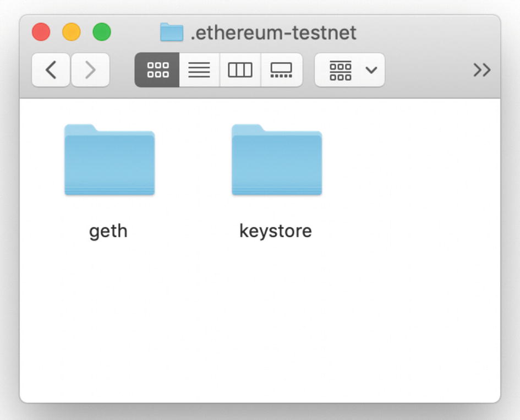Go back with the left chevron button
520x420 pixels.
click(x=51, y=70)
